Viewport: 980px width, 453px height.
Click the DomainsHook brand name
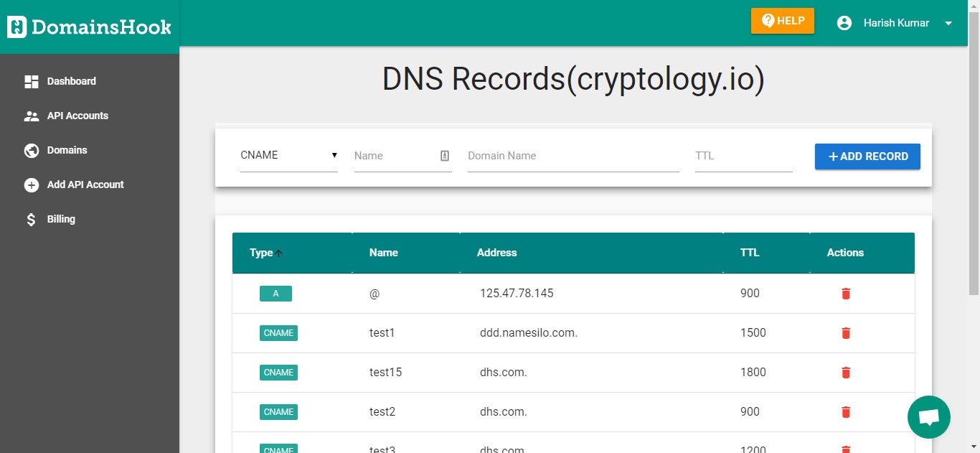(x=101, y=27)
